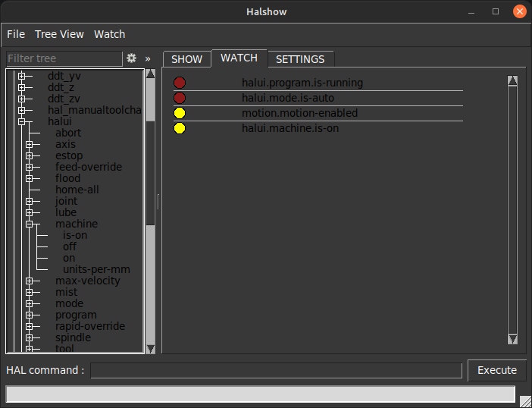Screen dimensions: 532x408
Task: Collapse the machine tree node
Action: click(x=30, y=224)
